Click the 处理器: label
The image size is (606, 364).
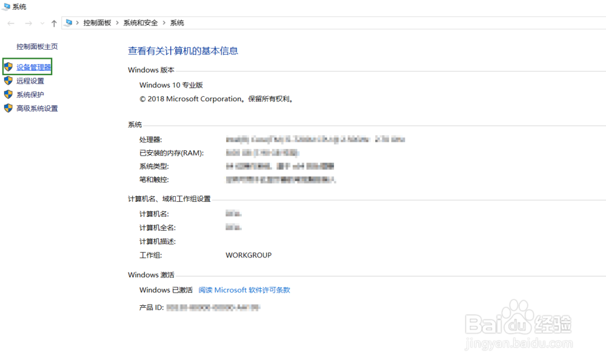pyautogui.click(x=151, y=139)
